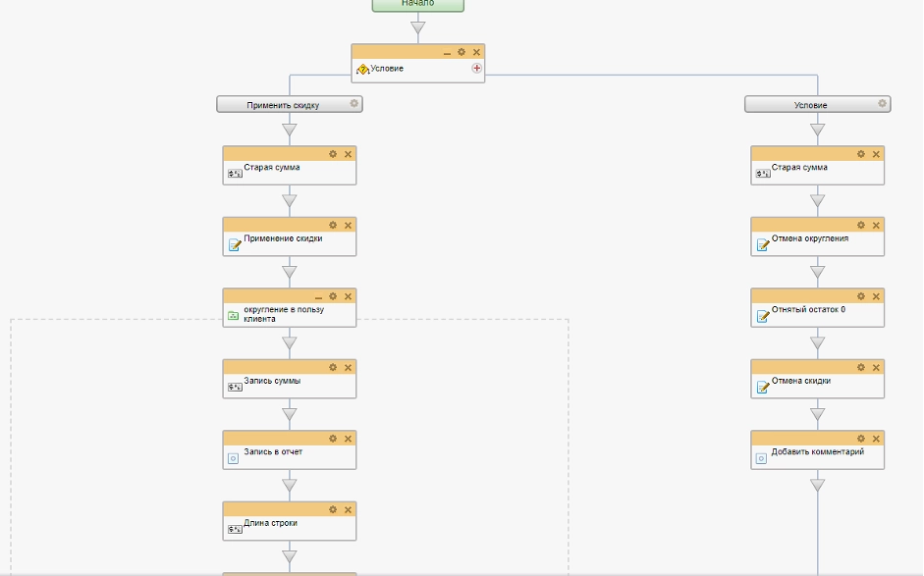This screenshot has width=924, height=576.
Task: Add a branch with the red plus icon
Action: point(477,69)
